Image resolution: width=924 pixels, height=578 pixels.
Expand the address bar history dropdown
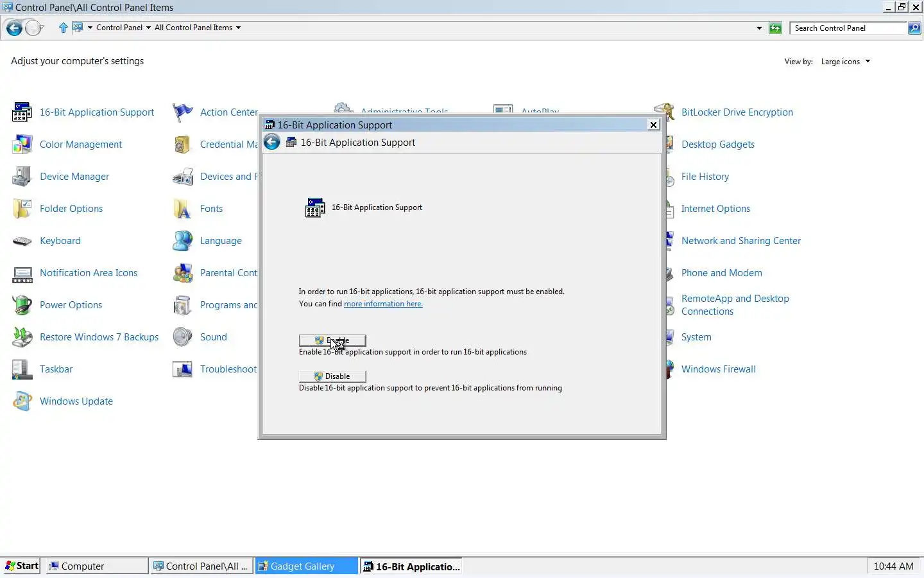point(759,28)
